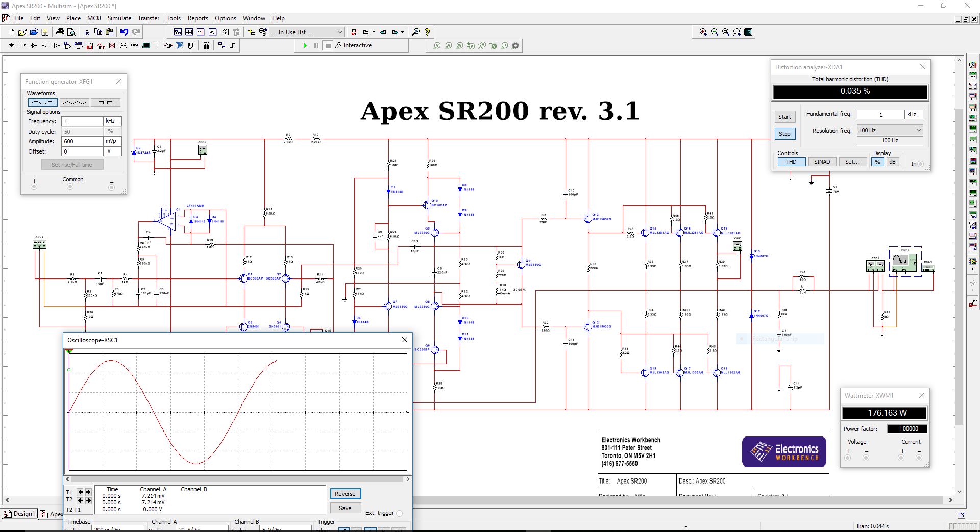
Task: Click the voltage probe V icon
Action: (x=437, y=45)
